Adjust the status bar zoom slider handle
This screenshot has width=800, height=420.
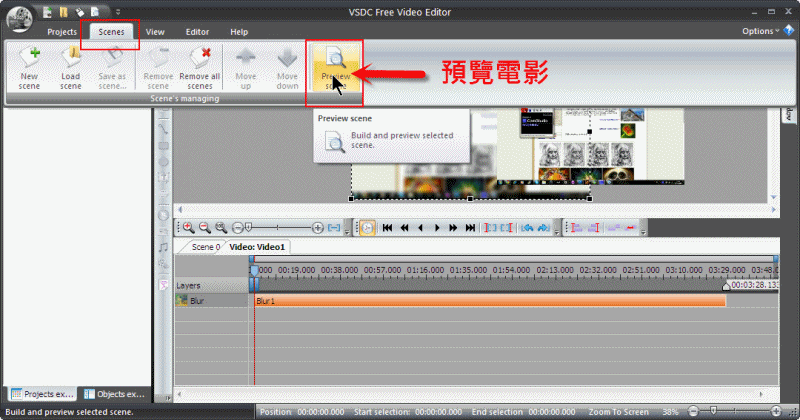click(x=713, y=411)
